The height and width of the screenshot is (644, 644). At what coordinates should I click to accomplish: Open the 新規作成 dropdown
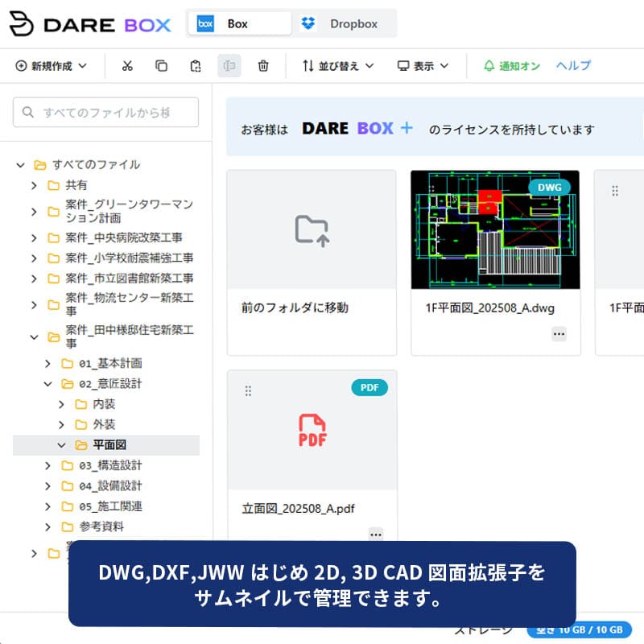51,66
